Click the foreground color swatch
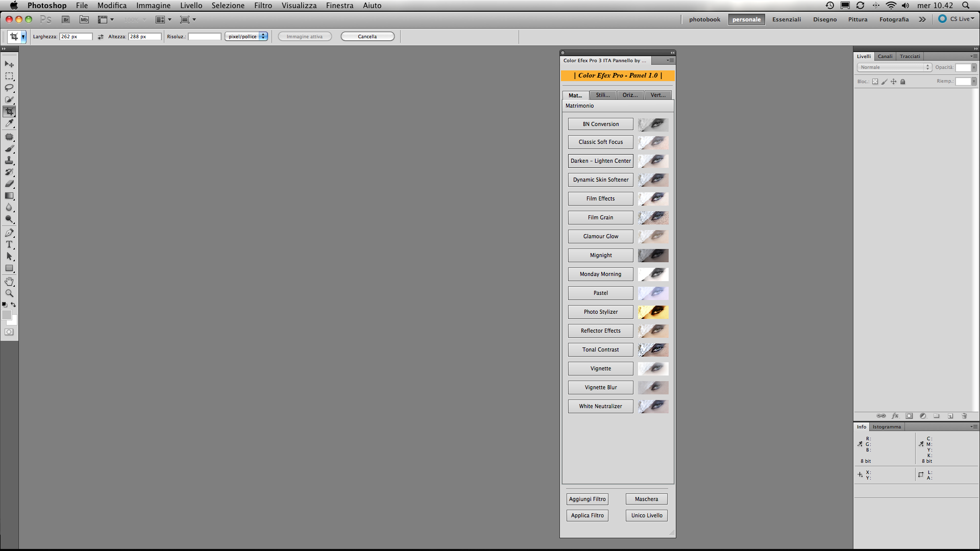The height and width of the screenshot is (551, 980). click(x=6, y=315)
